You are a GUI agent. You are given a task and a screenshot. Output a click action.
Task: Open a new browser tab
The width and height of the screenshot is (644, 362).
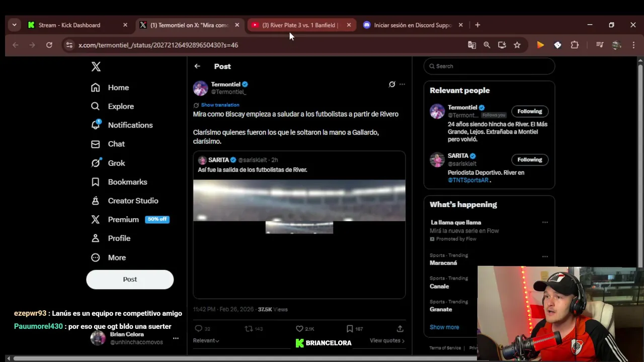[x=477, y=25]
